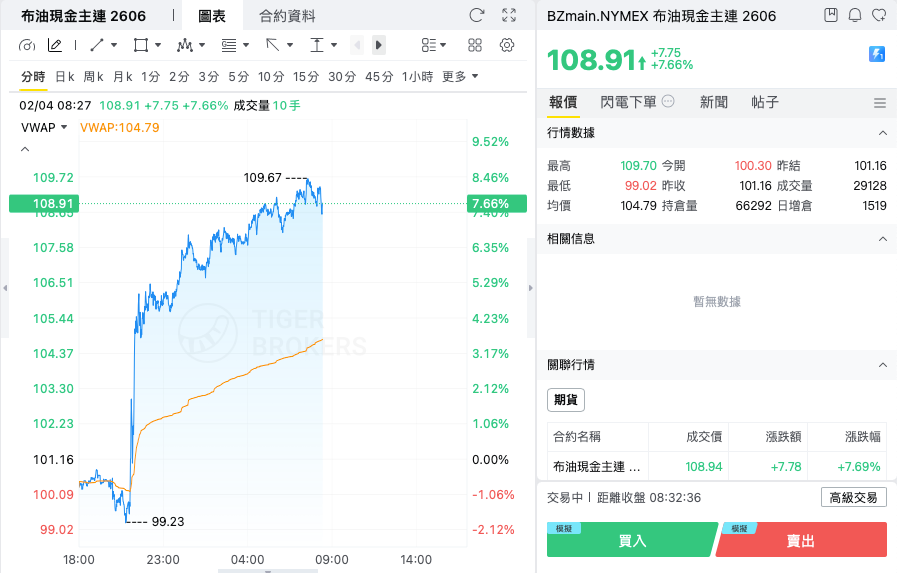Image resolution: width=897 pixels, height=573 pixels.
Task: Select the 周k timeframe
Action: (93, 77)
